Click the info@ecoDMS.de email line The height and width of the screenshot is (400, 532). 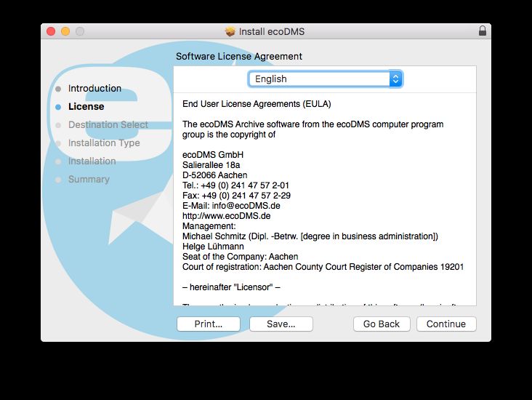click(x=231, y=206)
